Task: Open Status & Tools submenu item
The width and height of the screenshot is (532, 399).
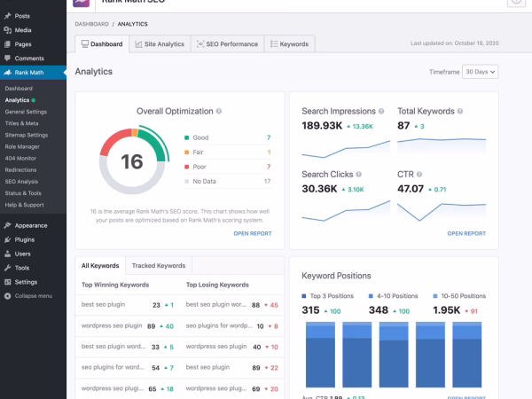Action: click(x=23, y=193)
